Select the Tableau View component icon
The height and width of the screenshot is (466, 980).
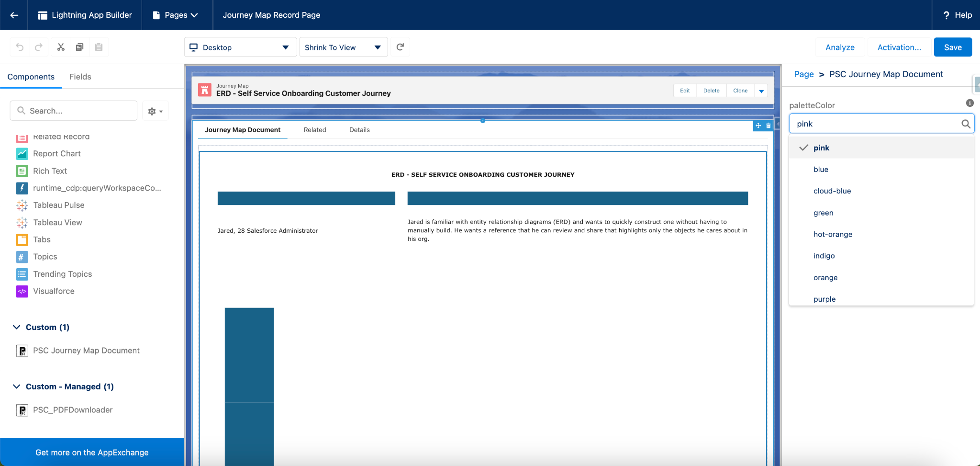click(22, 222)
